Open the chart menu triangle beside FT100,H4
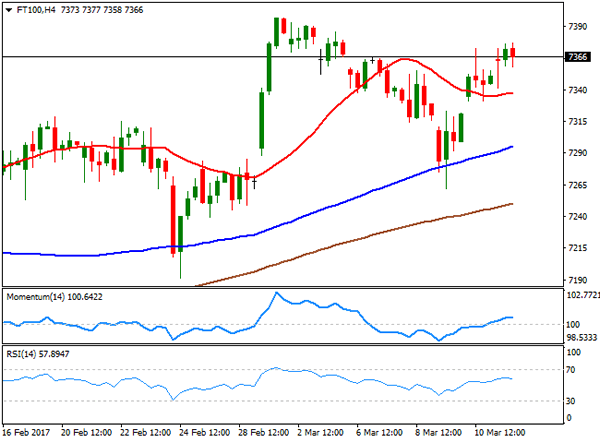Image resolution: width=600 pixels, height=443 pixels. pyautogui.click(x=9, y=10)
